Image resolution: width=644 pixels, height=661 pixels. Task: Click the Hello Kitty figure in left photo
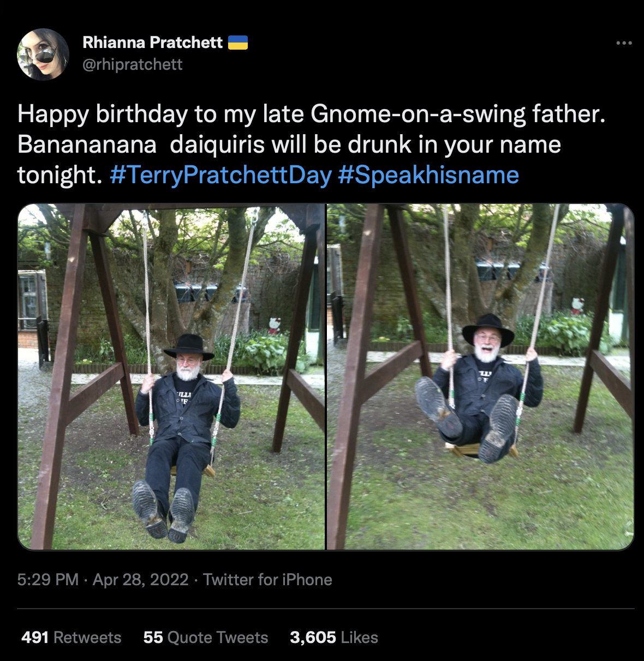coord(274,325)
